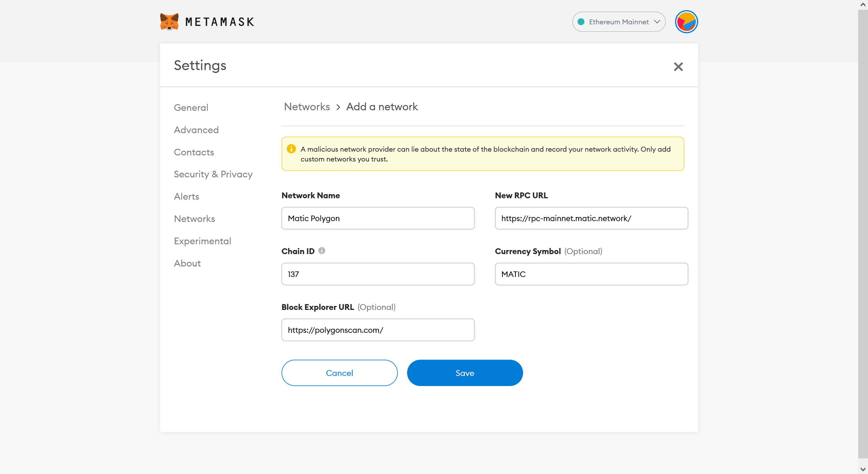Click the METAMASK wordmark text
The height and width of the screenshot is (474, 868).
pyautogui.click(x=220, y=22)
